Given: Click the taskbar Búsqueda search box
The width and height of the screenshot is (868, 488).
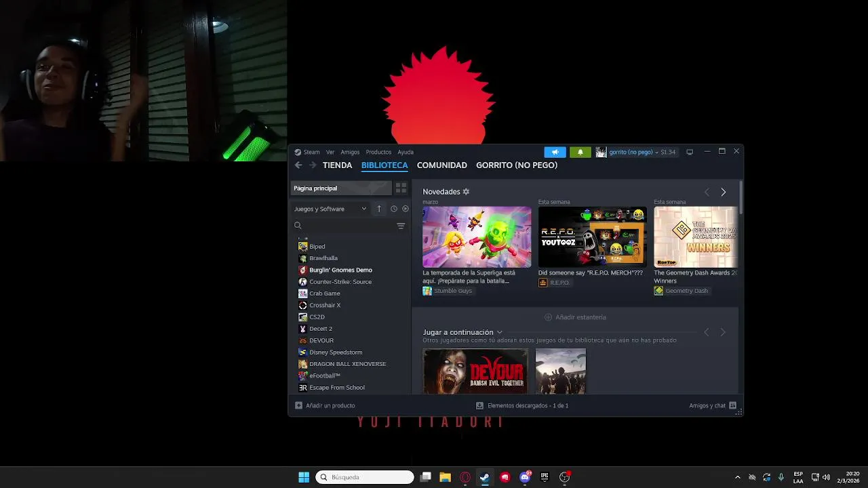Looking at the screenshot, I should [x=365, y=477].
